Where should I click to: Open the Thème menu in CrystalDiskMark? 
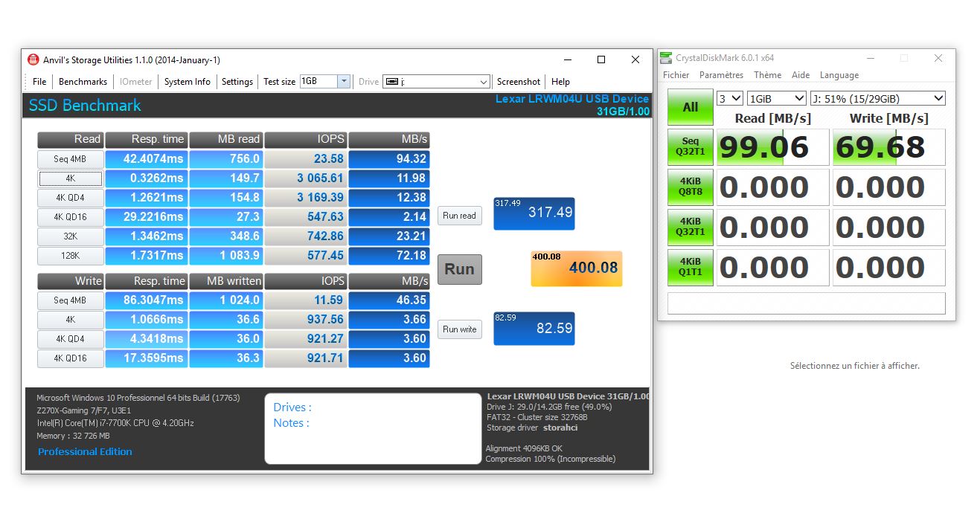(x=767, y=75)
